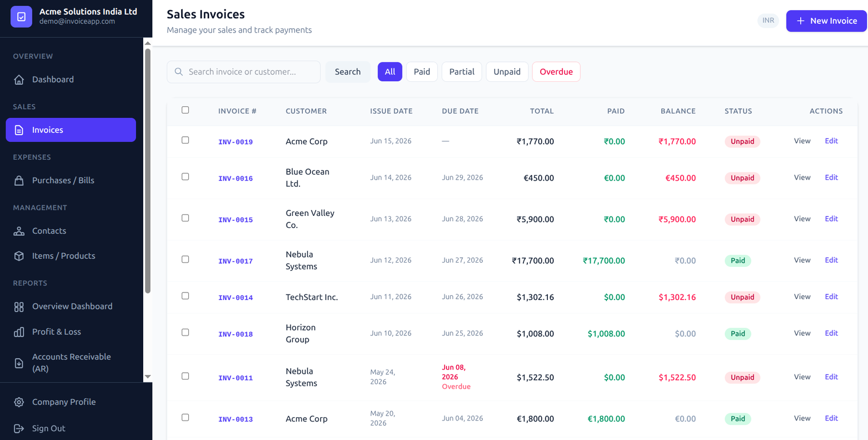Check the box for invoice INV-0019
The image size is (868, 440).
pos(186,140)
